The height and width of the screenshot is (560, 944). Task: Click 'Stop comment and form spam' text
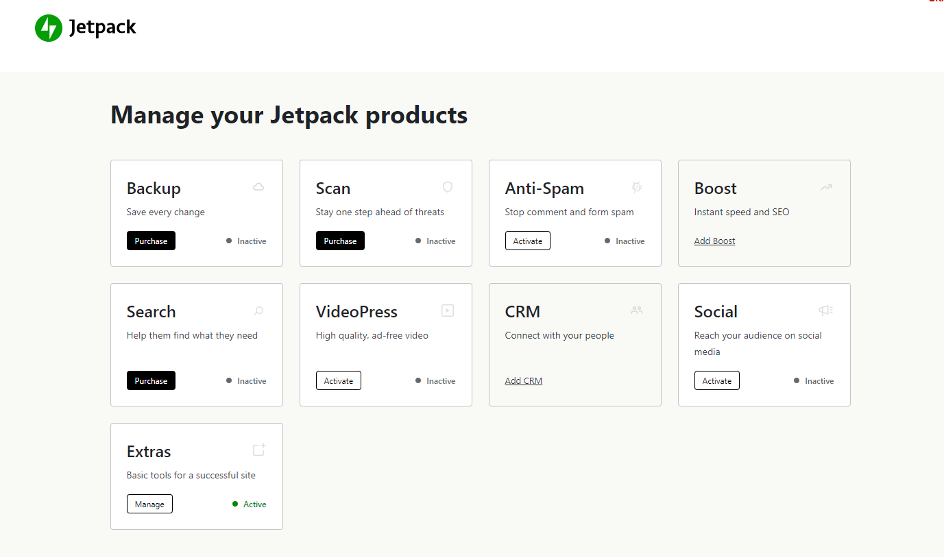(569, 212)
